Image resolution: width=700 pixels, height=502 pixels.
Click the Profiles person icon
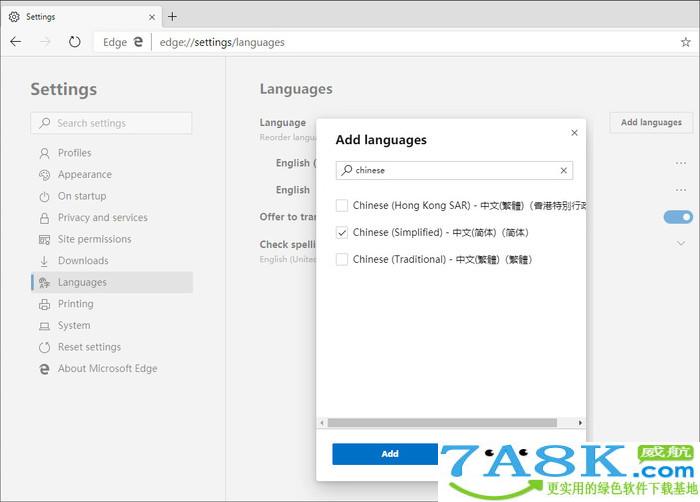click(44, 153)
